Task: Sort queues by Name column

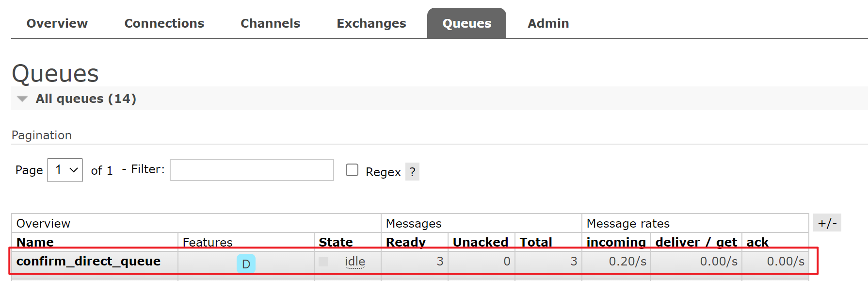Action: coord(35,242)
